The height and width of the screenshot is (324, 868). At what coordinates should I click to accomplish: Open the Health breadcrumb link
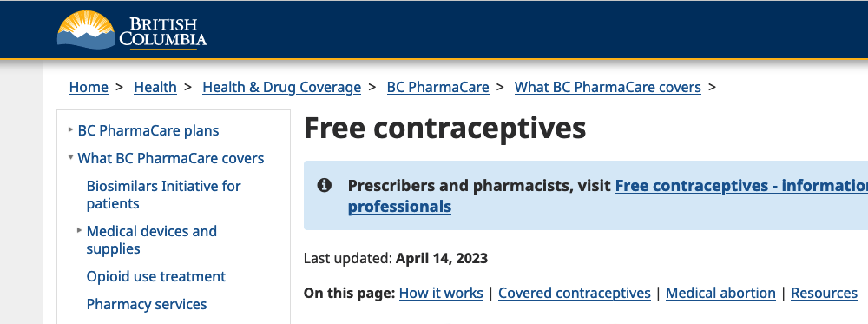coord(155,87)
